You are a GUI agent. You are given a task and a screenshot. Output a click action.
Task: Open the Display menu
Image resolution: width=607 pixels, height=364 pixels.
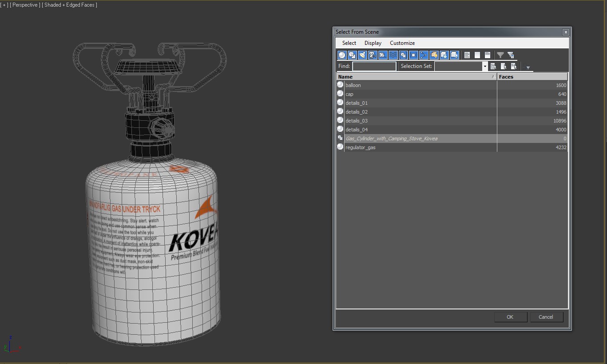point(373,43)
